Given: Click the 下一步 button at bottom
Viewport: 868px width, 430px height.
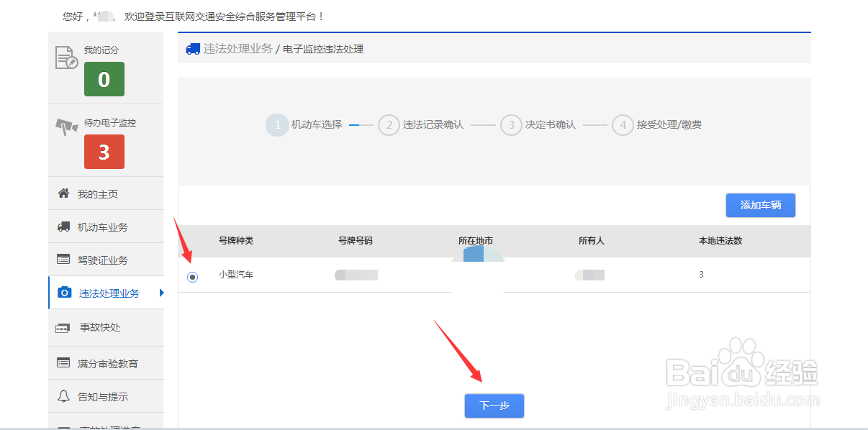Looking at the screenshot, I should (x=494, y=406).
